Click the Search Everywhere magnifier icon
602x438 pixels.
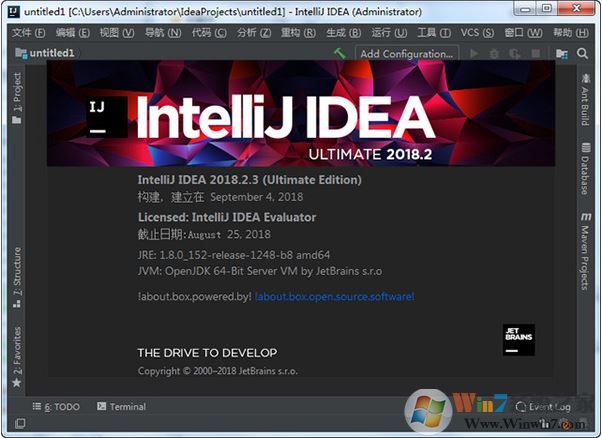[582, 54]
